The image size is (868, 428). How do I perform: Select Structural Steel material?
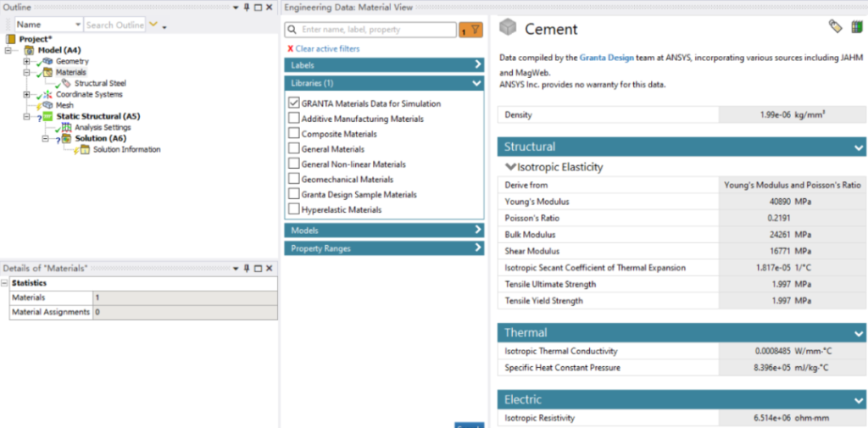(x=99, y=83)
